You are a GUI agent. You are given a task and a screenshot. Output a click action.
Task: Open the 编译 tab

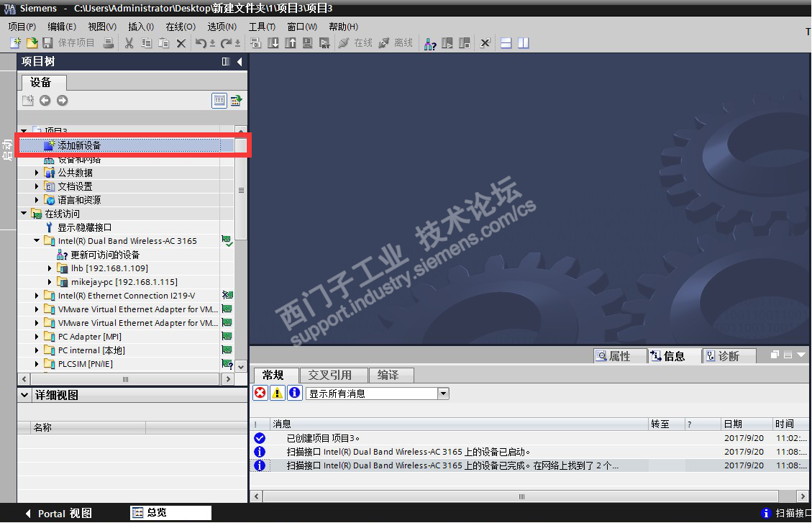[x=391, y=375]
